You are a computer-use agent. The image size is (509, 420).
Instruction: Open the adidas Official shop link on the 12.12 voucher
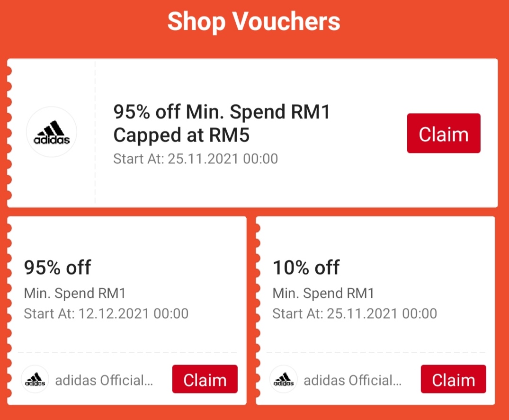pyautogui.click(x=104, y=380)
